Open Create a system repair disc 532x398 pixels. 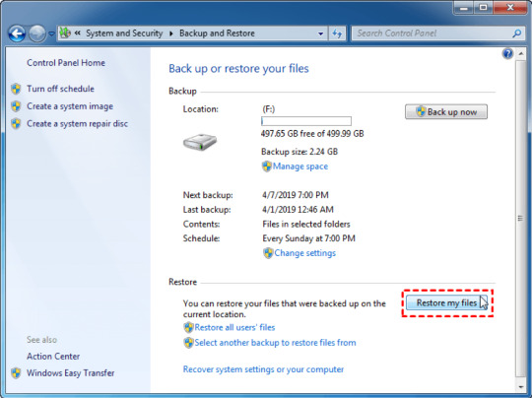[78, 123]
